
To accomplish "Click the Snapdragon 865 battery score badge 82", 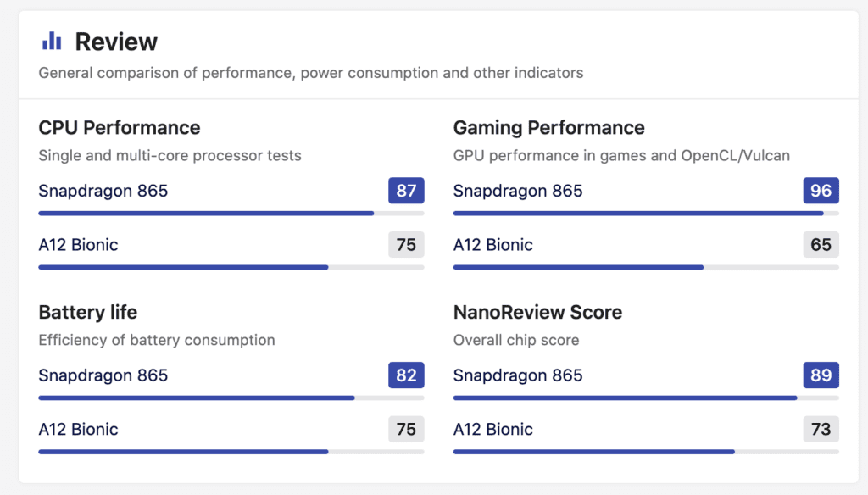I will [406, 375].
